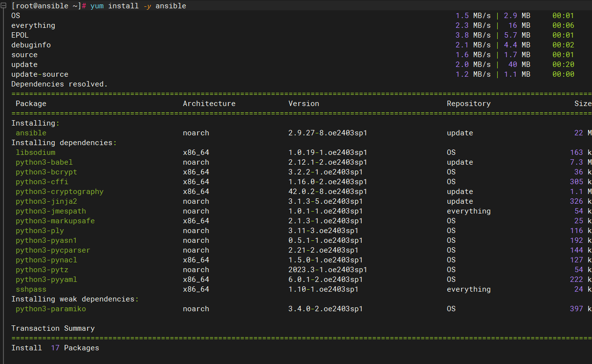Click the 'python3-bcrypt' package name
Image resolution: width=592 pixels, height=364 pixels.
pos(46,172)
